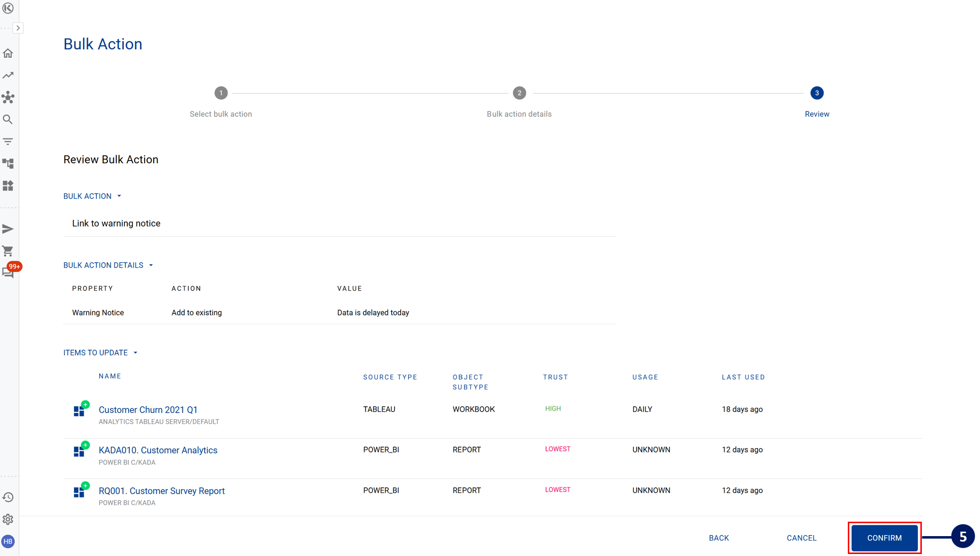Click the CANCEL button
980x556 pixels.
click(x=802, y=538)
